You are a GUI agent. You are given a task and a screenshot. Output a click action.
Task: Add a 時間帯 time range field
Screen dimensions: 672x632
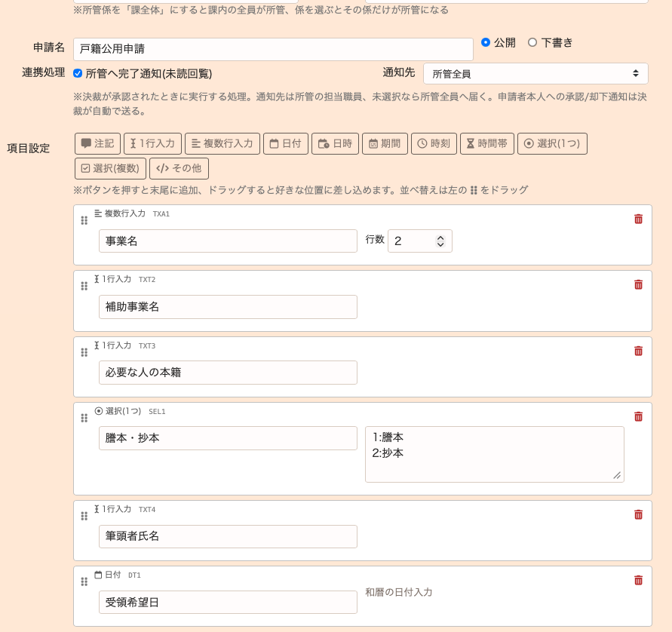pyautogui.click(x=487, y=143)
